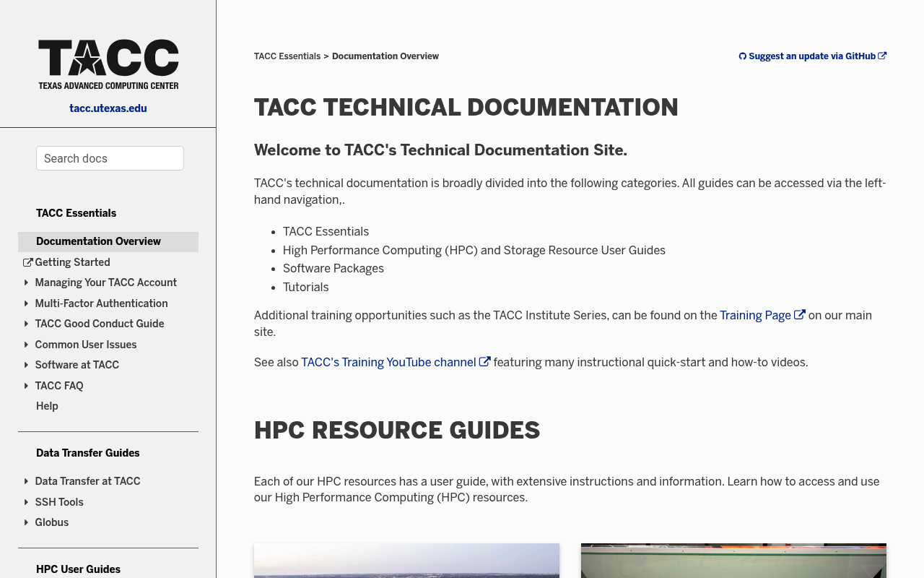The image size is (924, 578).
Task: Select Documentation Overview in sidebar
Action: [108, 242]
